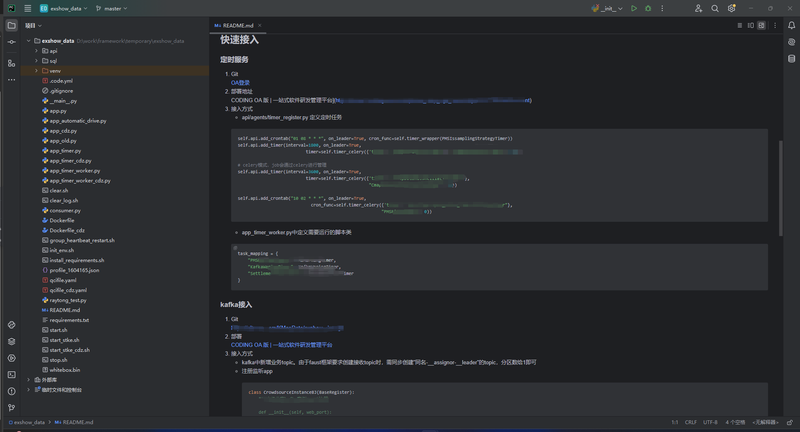Select start_stke.sh in project tree
The height and width of the screenshot is (432, 800).
tap(64, 340)
